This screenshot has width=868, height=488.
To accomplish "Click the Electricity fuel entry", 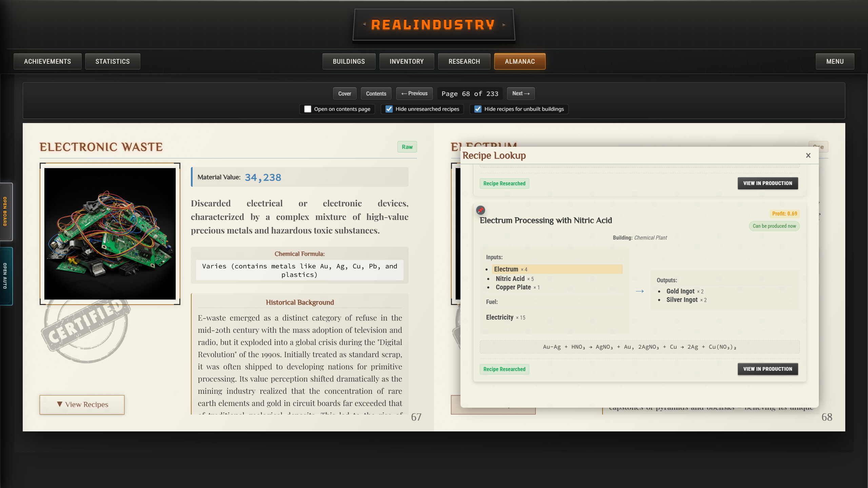I will pyautogui.click(x=506, y=317).
